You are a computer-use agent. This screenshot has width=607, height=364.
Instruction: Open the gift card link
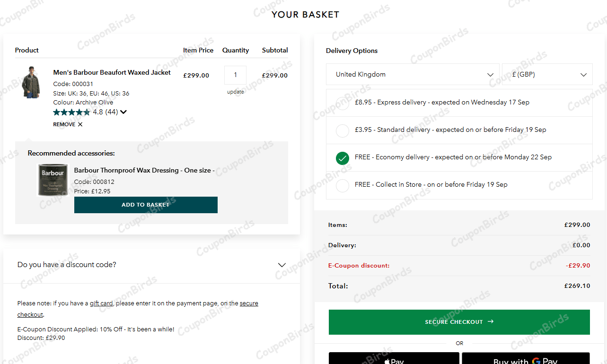tap(101, 303)
